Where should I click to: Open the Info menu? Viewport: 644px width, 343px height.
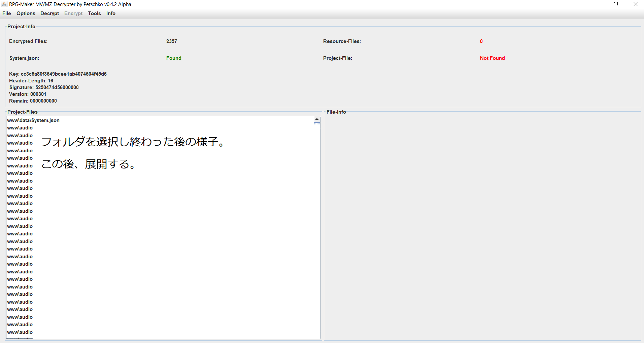click(111, 13)
